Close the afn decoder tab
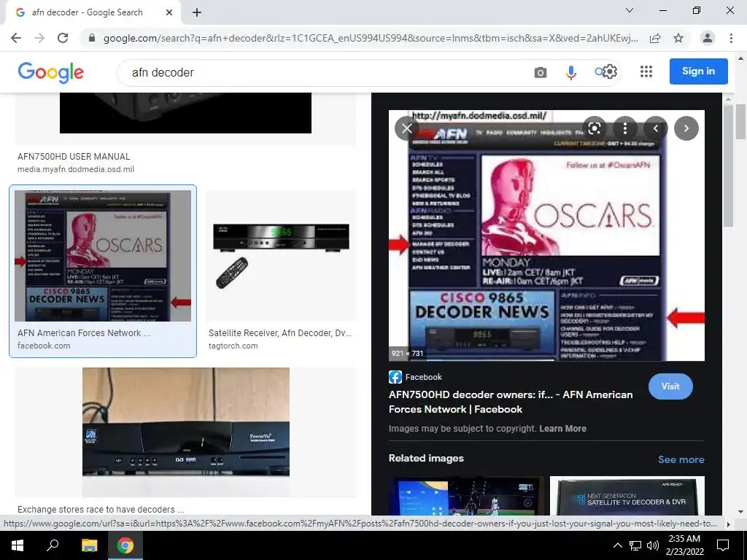Image resolution: width=747 pixels, height=560 pixels. [x=169, y=12]
